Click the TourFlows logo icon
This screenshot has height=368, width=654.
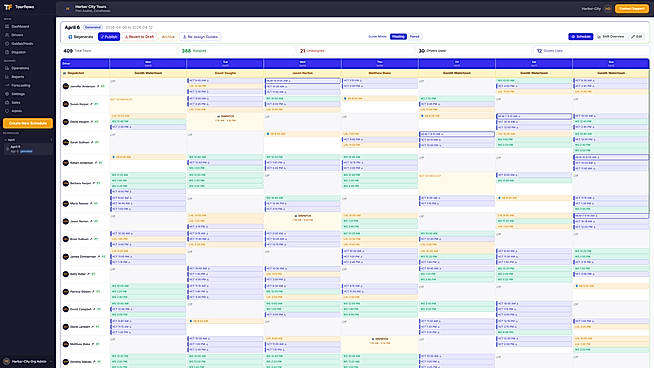coord(8,7)
